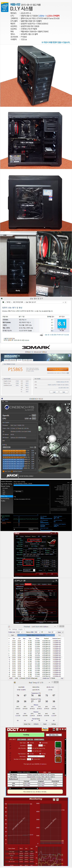Open the Help menu in Cinebench R15

7,401
